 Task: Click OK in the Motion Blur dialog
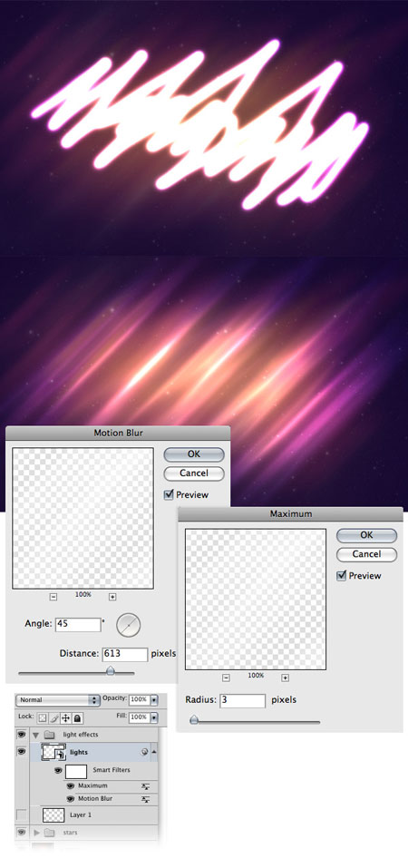[x=194, y=454]
